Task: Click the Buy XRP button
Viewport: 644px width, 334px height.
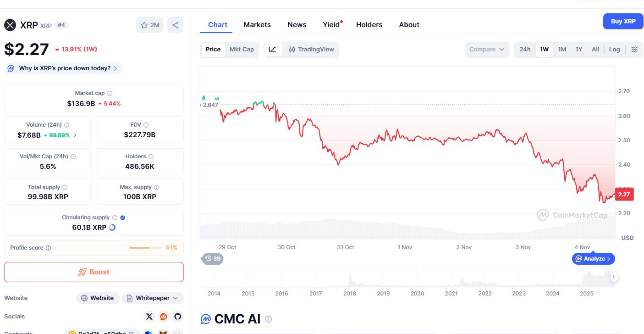Action: click(x=623, y=21)
